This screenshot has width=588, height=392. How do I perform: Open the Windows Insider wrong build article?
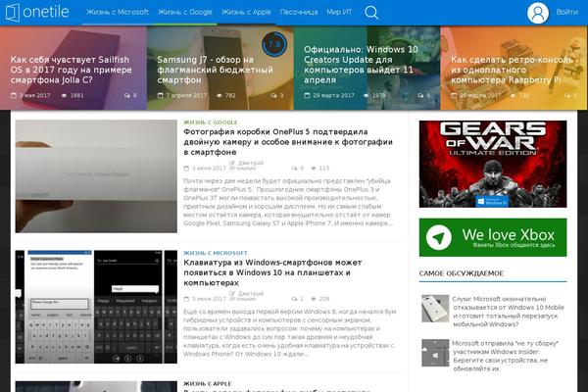[x=505, y=356]
